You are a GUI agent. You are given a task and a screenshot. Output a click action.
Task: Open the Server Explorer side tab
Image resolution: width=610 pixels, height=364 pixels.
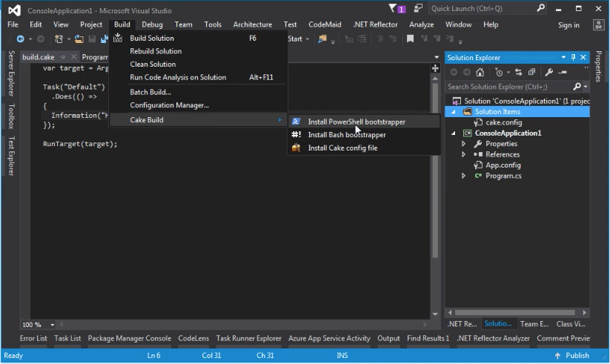coord(11,73)
